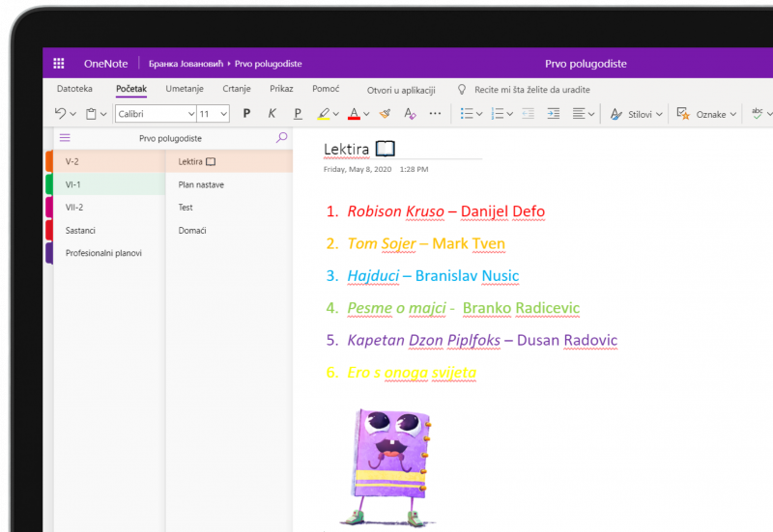Viewport: 773px width, 532px height.
Task: Click the page date Friday, May 8, 2020
Action: pyautogui.click(x=358, y=169)
